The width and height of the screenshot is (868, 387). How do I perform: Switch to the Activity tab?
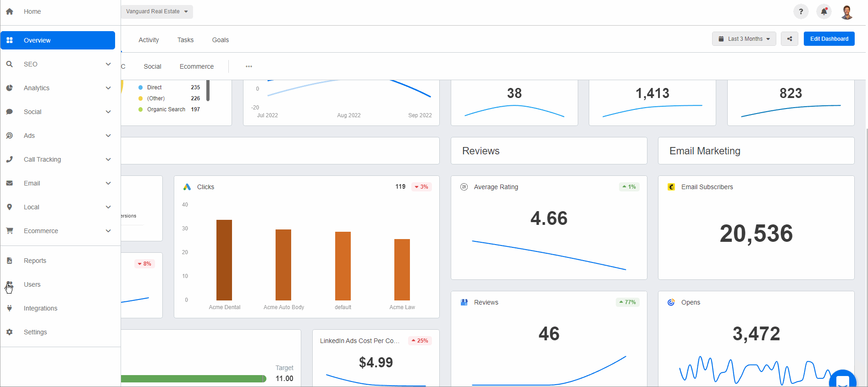149,40
